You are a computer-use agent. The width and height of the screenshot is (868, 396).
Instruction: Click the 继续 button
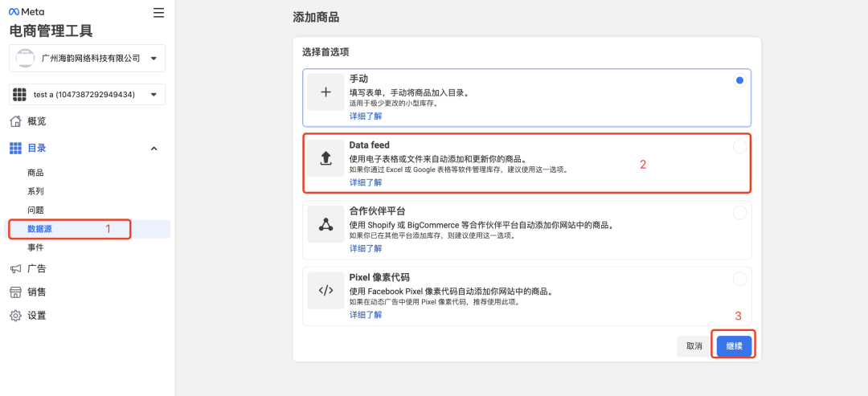(x=734, y=347)
